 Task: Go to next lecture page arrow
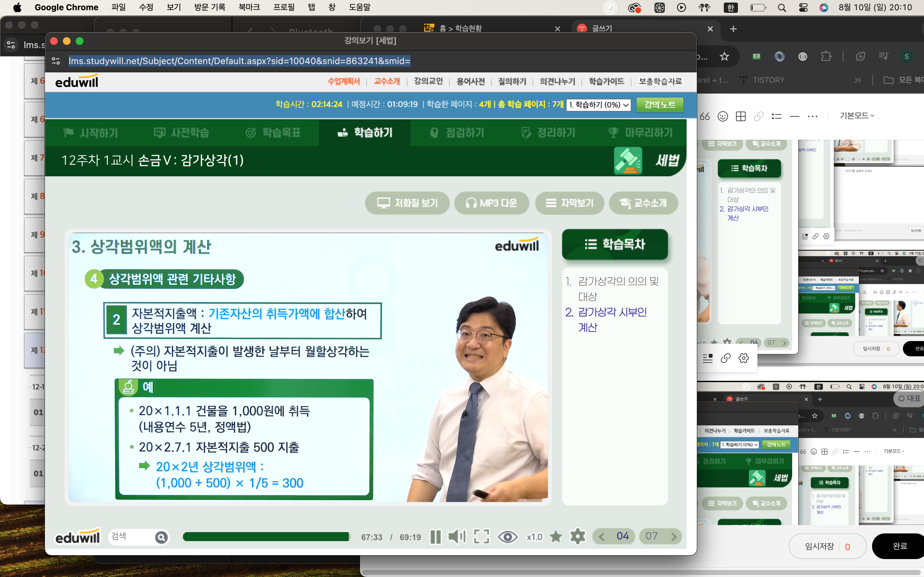(674, 537)
